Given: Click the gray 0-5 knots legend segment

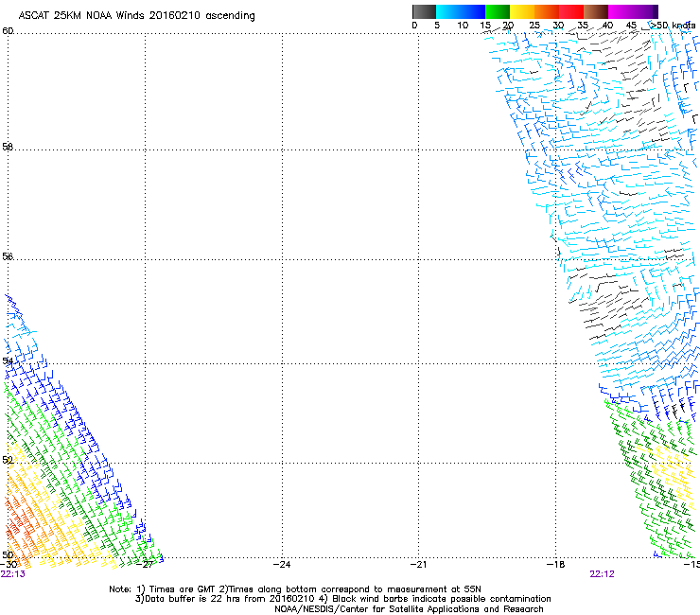Looking at the screenshot, I should (424, 11).
